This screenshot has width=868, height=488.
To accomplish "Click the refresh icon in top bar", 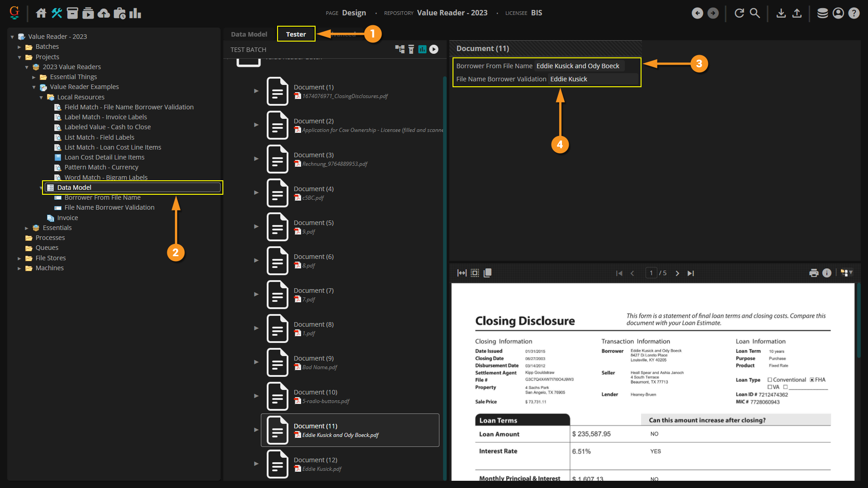I will click(x=739, y=13).
